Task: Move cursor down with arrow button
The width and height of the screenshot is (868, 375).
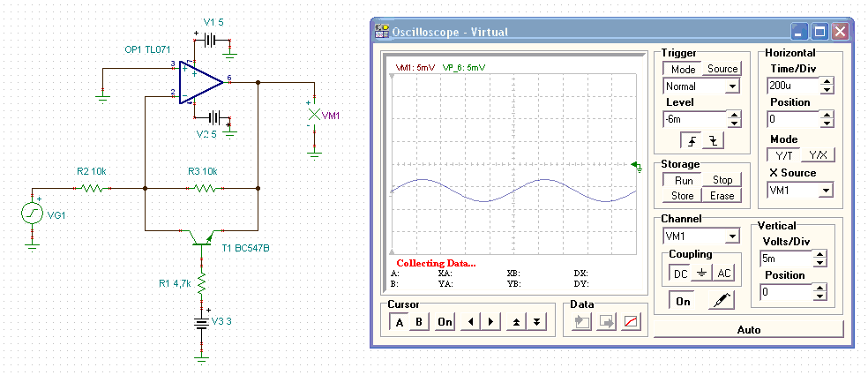Action: click(x=536, y=322)
